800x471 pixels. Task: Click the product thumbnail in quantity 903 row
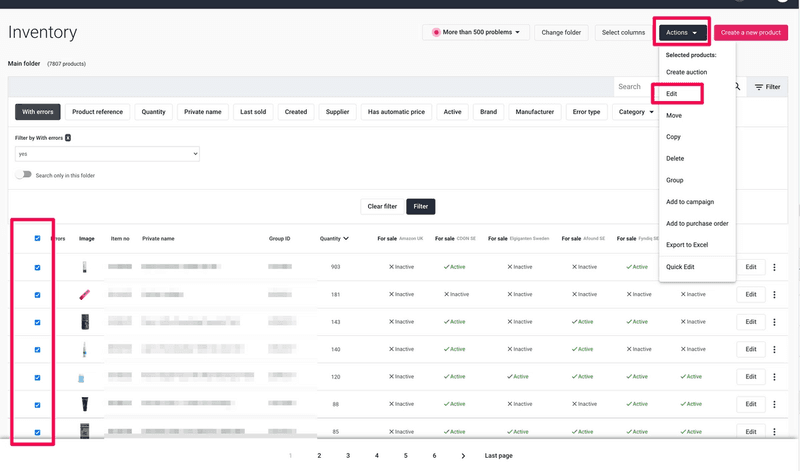click(85, 267)
